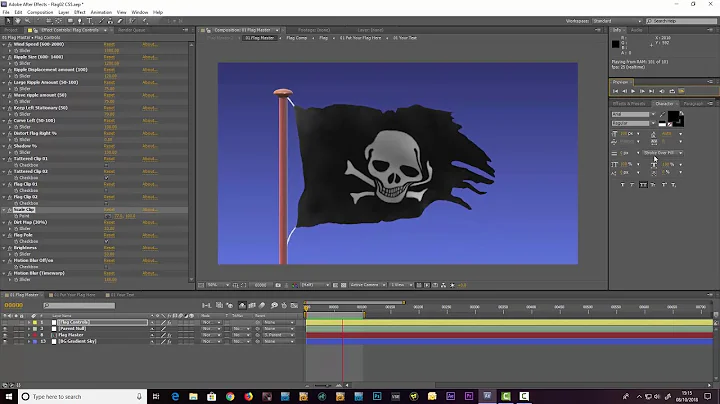Screen dimensions: 720x404
Task: Select the Zoom tool in toolbar
Action: (28, 21)
